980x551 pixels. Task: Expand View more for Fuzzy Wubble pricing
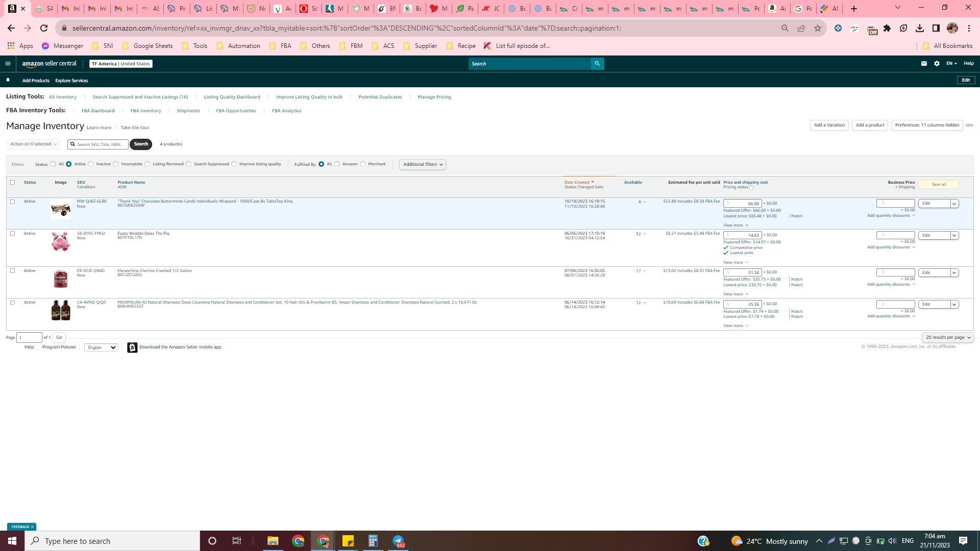click(736, 262)
